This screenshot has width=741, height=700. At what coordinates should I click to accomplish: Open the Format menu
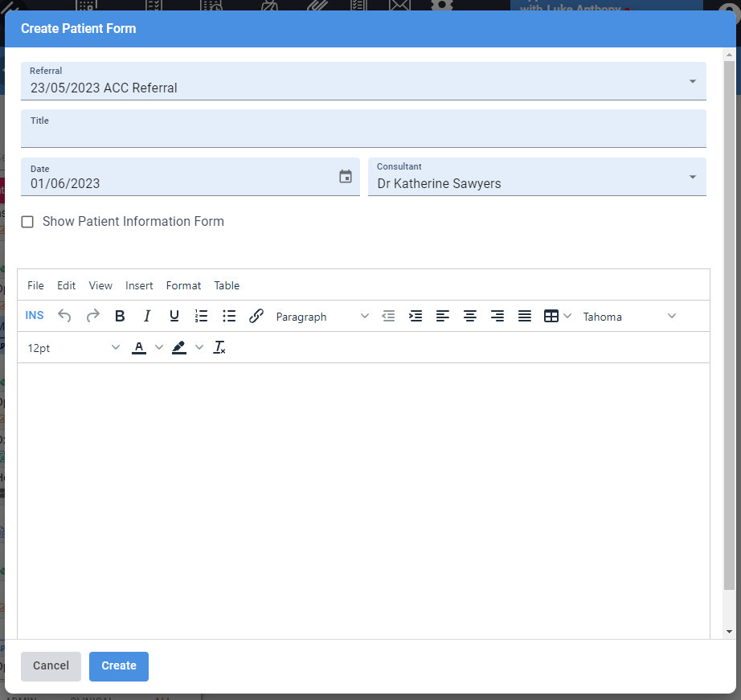[x=183, y=285]
